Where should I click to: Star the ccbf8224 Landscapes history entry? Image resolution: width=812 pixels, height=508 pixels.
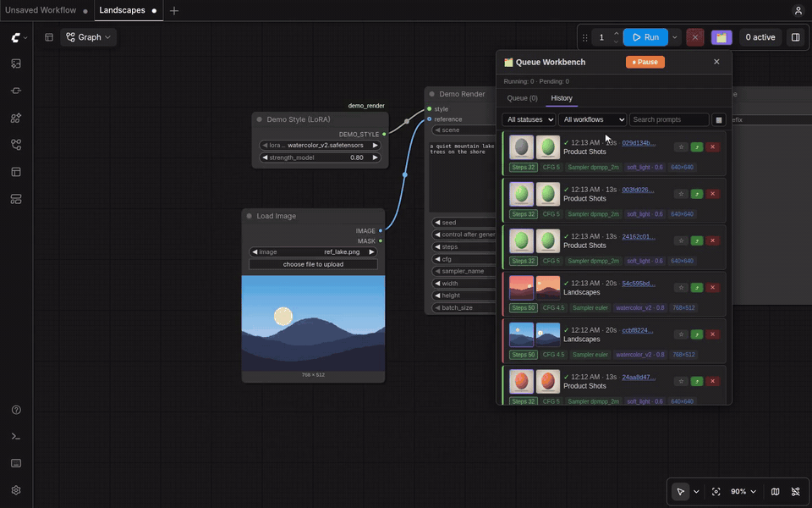pyautogui.click(x=681, y=334)
